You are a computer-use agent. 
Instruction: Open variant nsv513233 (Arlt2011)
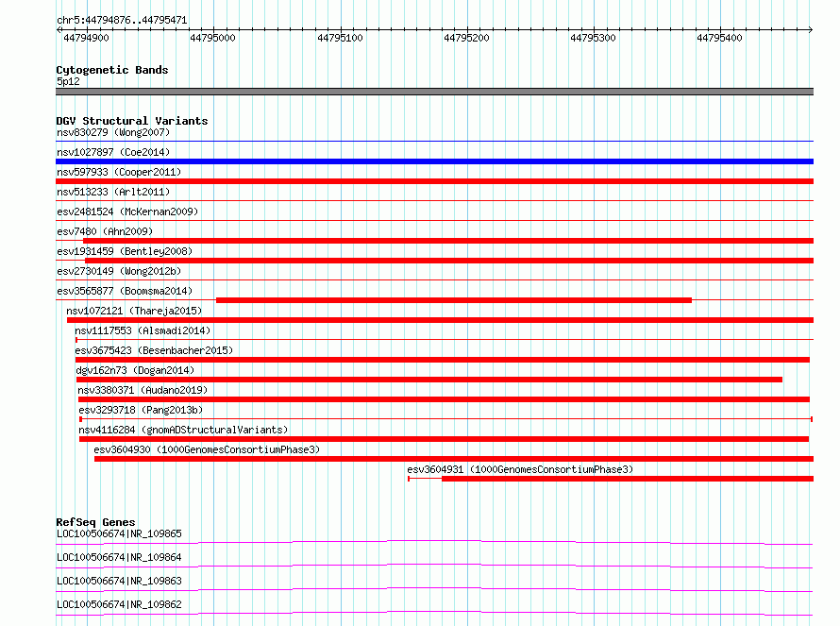pos(113,192)
